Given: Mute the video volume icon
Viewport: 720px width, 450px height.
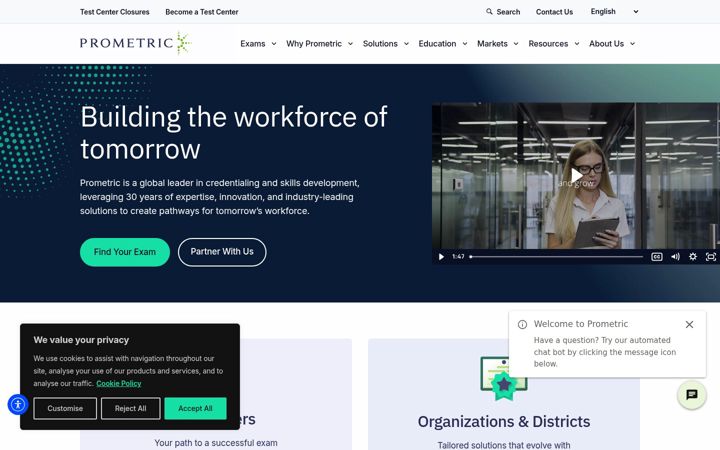Looking at the screenshot, I should coord(675,257).
